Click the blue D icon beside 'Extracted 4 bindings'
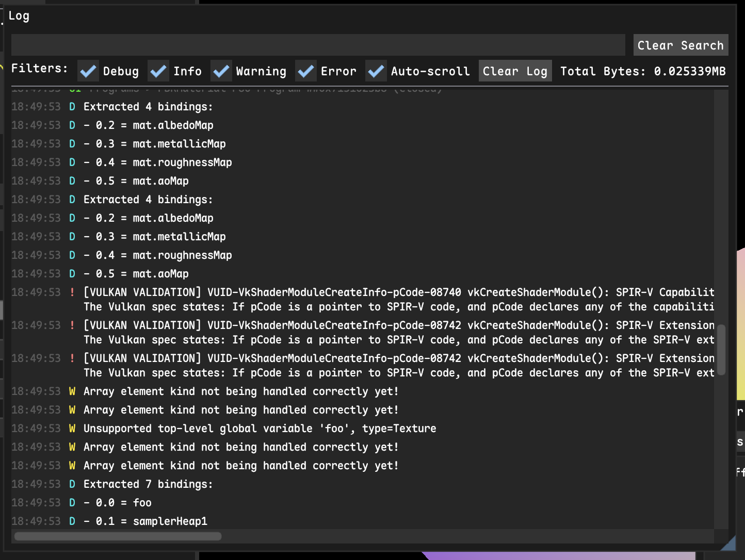745x560 pixels. (x=72, y=106)
